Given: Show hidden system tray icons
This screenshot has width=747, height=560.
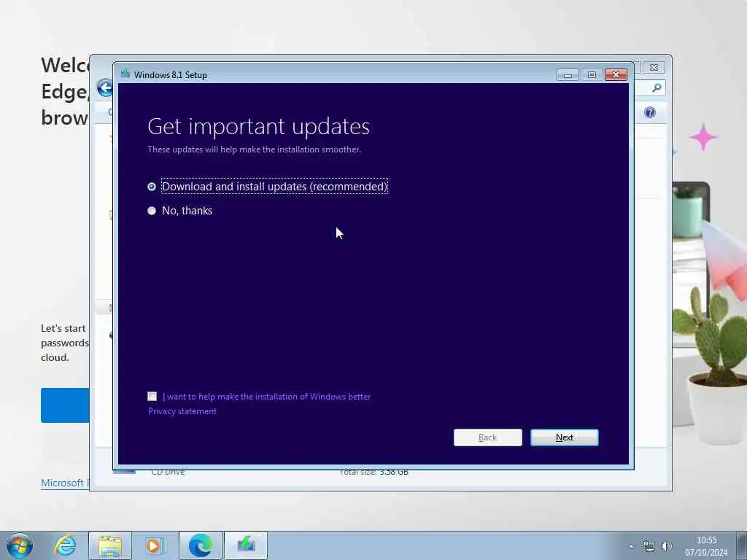Looking at the screenshot, I should pos(631,546).
